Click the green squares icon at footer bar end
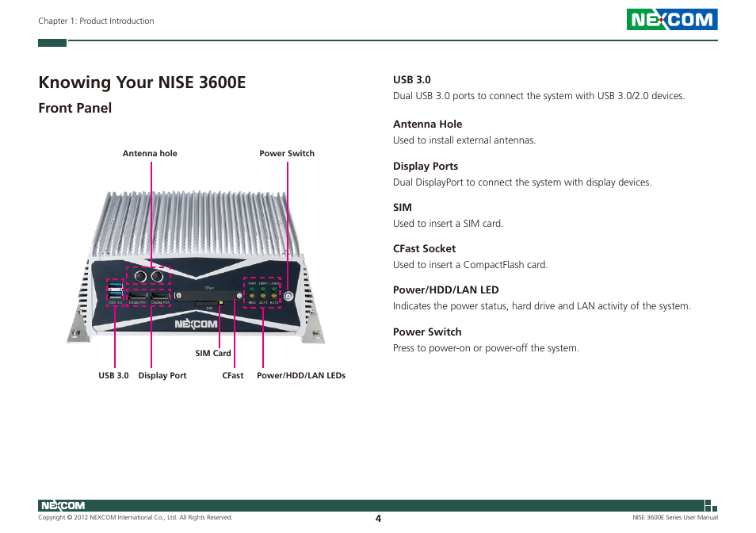Screen dimensions: 756x533 point(711,505)
